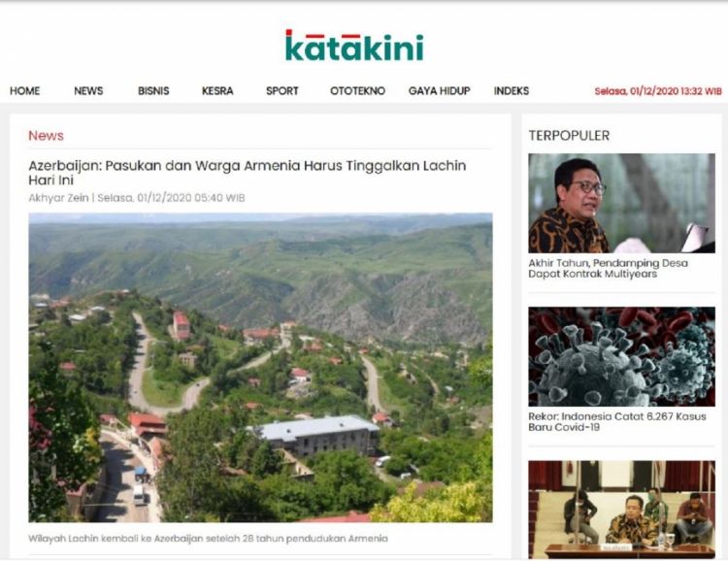The image size is (728, 561).
Task: Navigate to OTOTEKNO section
Action: coord(357,91)
